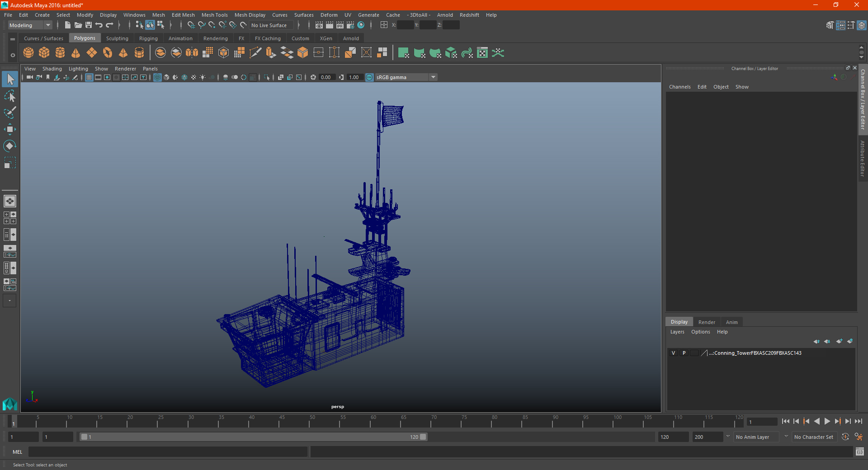The width and height of the screenshot is (868, 470).
Task: Click the time range slider bar
Action: pyautogui.click(x=253, y=437)
